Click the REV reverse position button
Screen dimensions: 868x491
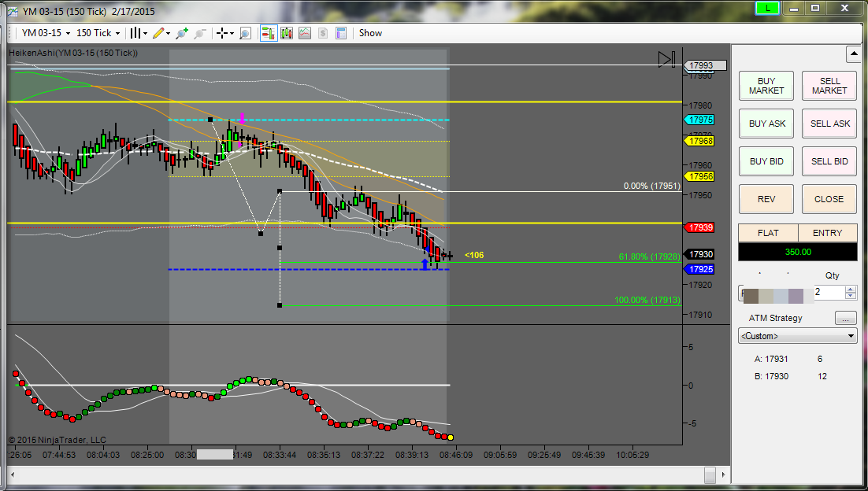(766, 199)
